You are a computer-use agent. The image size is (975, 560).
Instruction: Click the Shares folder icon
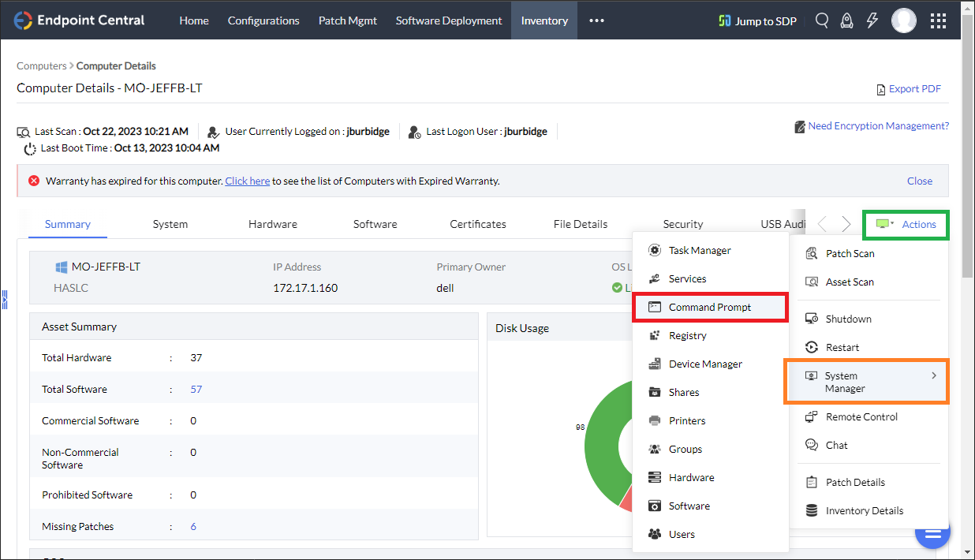click(654, 392)
